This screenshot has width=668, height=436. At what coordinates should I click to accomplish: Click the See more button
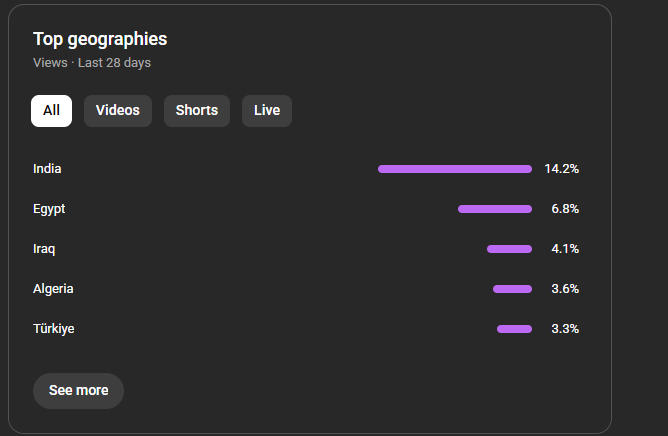tap(78, 390)
